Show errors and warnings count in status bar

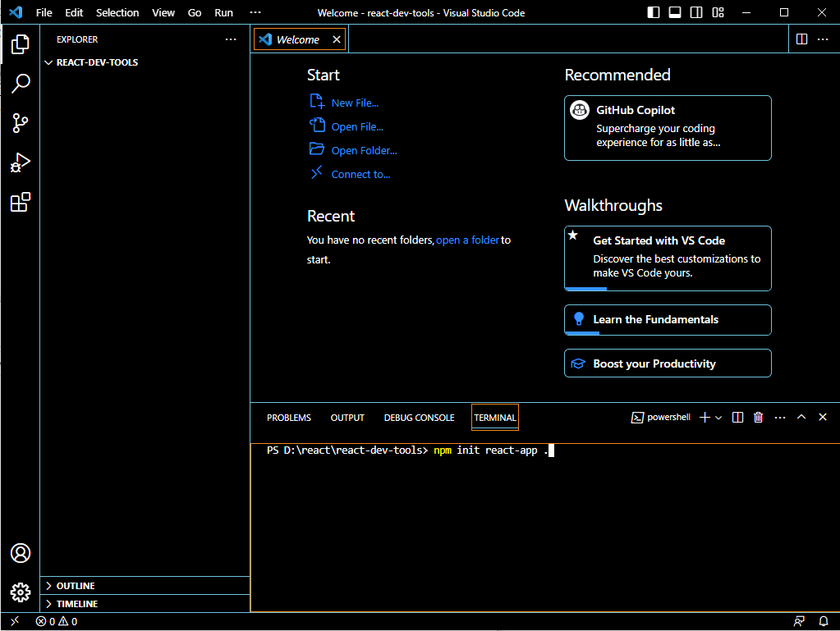tap(57, 621)
